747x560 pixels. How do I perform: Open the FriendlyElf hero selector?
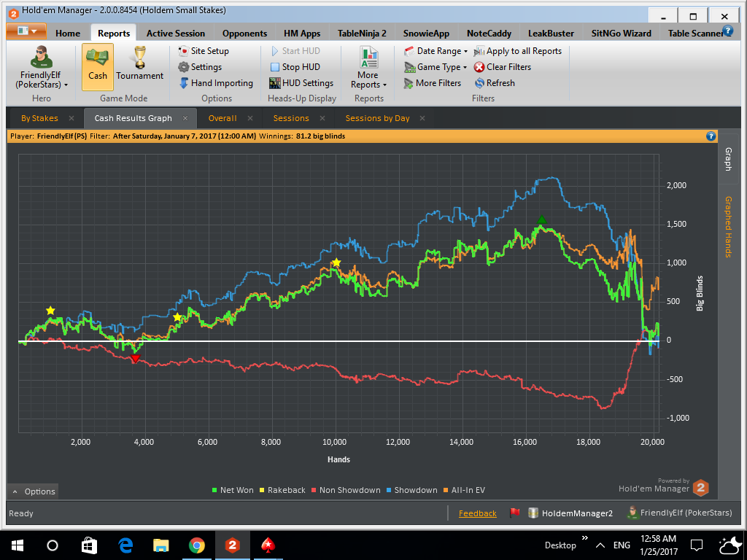coord(41,68)
